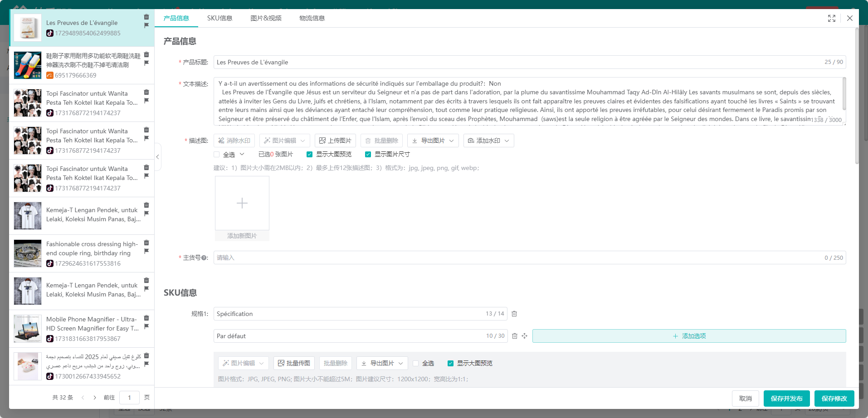The width and height of the screenshot is (868, 418).
Task: Open the 图片&视频 tab
Action: (x=266, y=18)
